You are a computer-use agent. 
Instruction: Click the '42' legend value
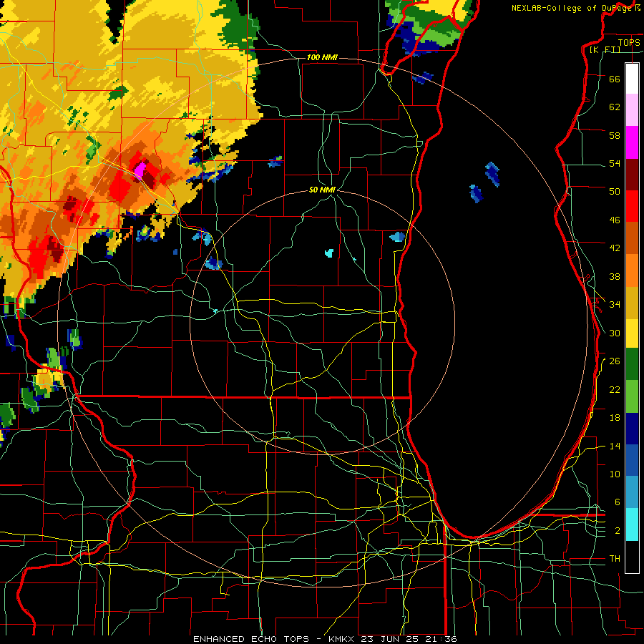615,248
